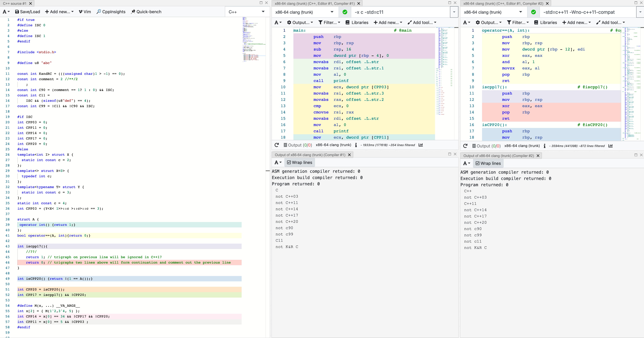Close the 'C++ source #1' tab
The height and width of the screenshot is (338, 644).
click(31, 3)
